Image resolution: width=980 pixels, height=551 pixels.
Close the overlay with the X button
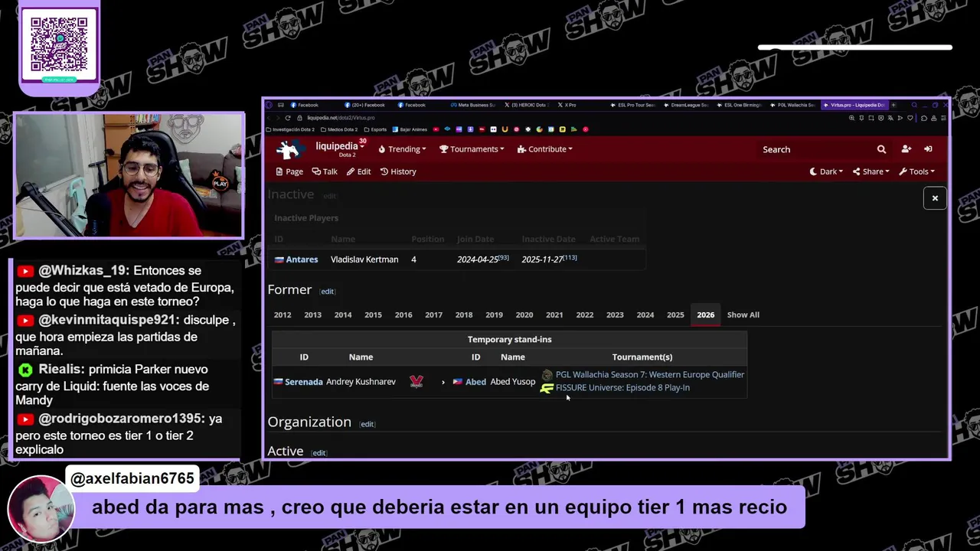(935, 198)
